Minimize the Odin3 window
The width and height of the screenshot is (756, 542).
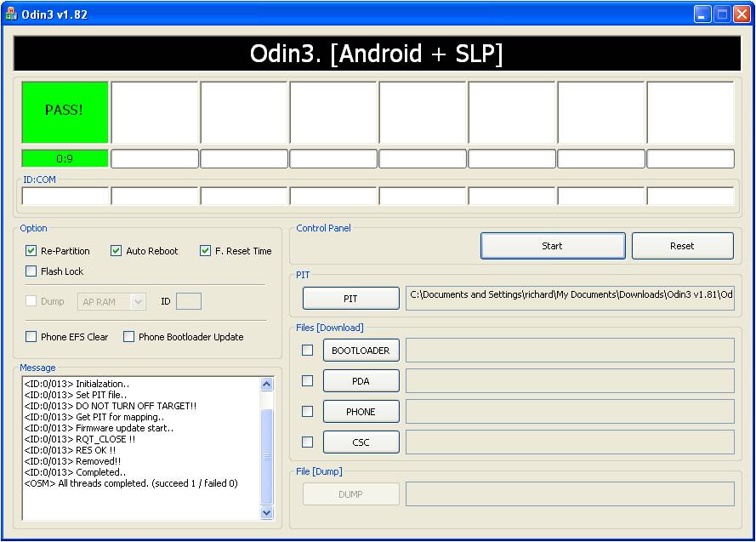click(702, 14)
